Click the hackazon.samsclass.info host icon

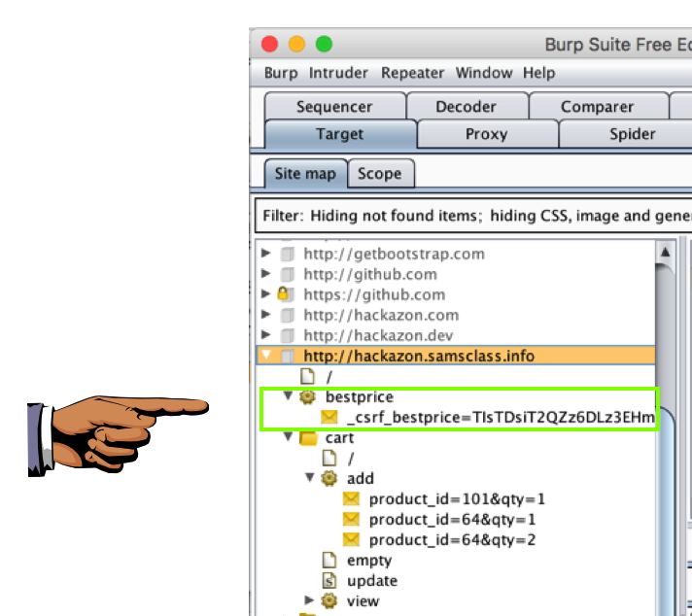288,356
